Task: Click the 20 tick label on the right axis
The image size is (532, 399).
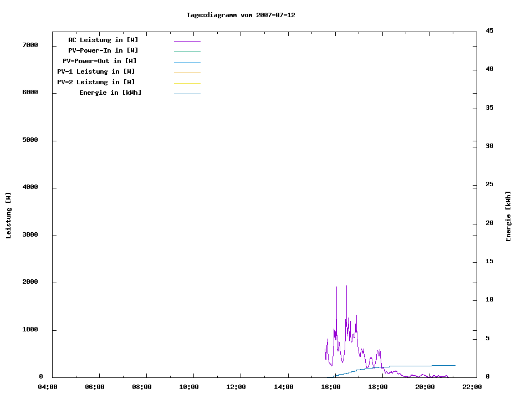Action: [x=489, y=223]
